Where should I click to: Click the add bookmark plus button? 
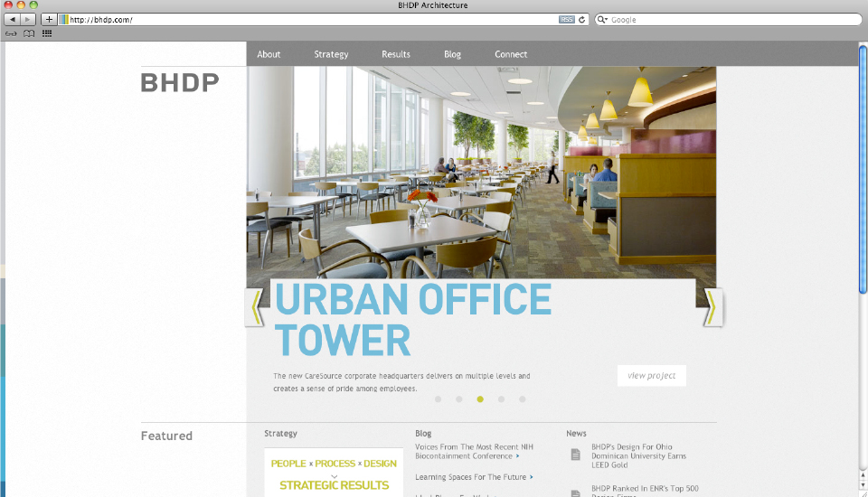[x=49, y=19]
